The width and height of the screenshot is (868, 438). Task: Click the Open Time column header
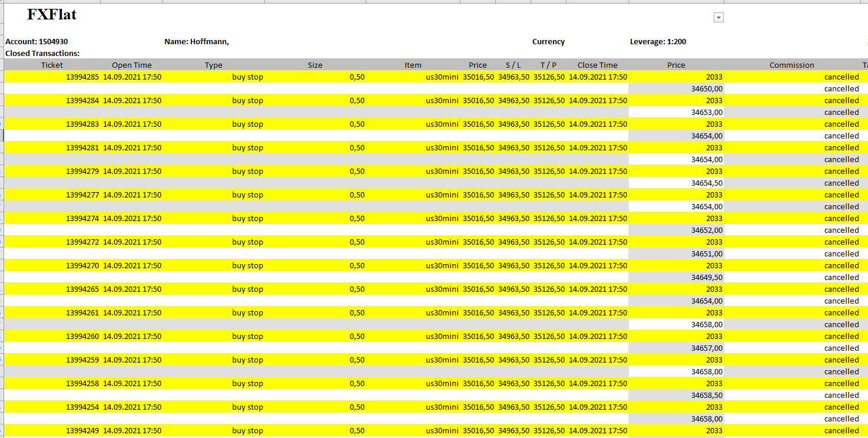pos(132,65)
